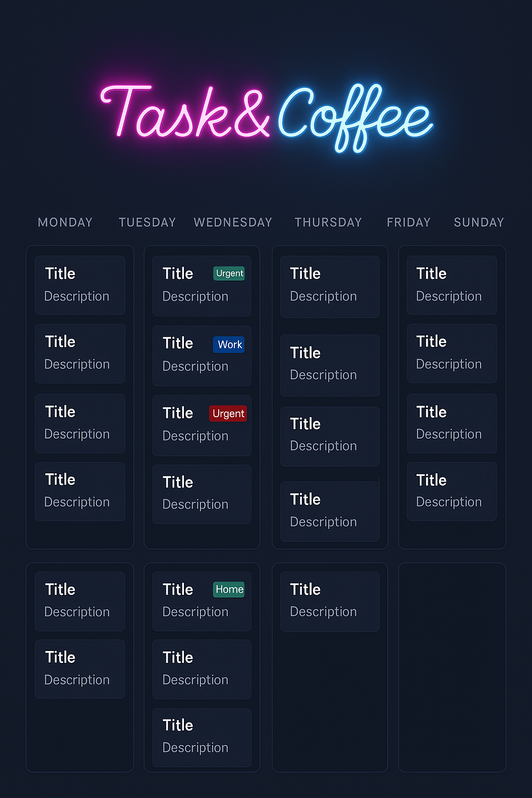Select the top task card in Thursday column

329,285
